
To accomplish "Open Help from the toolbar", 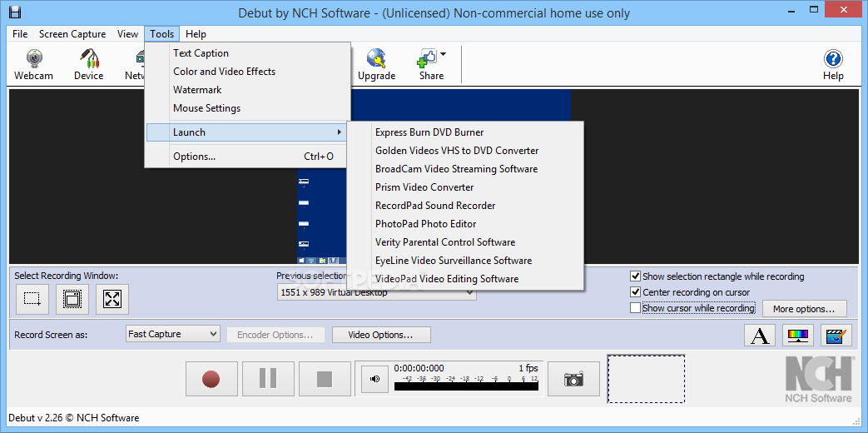I will point(833,65).
